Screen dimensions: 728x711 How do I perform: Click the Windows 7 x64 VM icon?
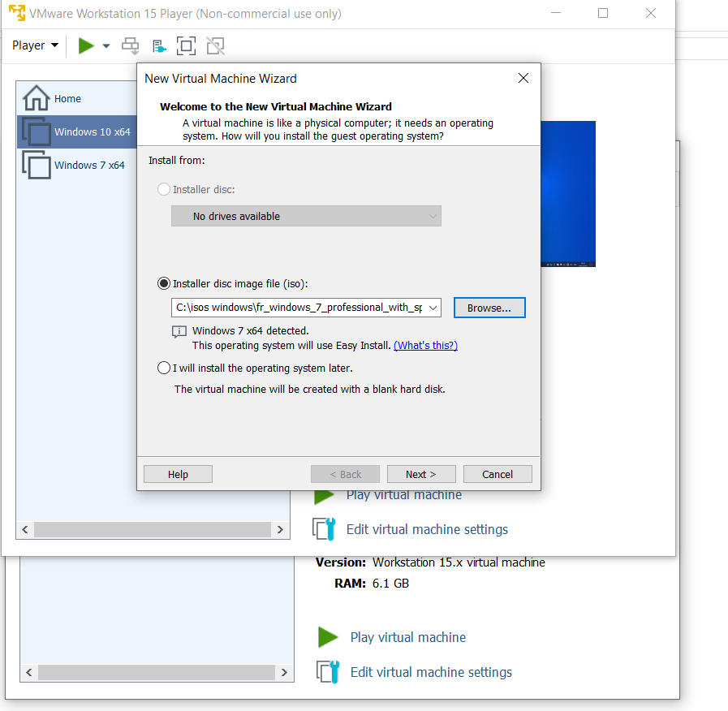(37, 165)
